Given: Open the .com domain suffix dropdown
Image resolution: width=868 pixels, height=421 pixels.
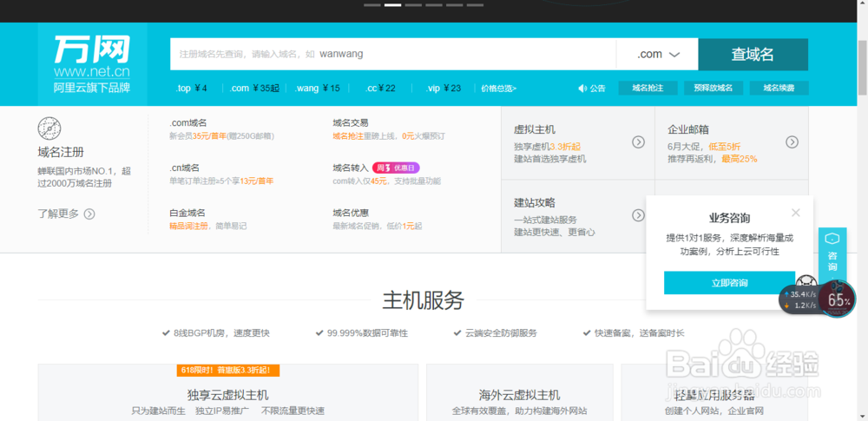Looking at the screenshot, I should coord(657,55).
